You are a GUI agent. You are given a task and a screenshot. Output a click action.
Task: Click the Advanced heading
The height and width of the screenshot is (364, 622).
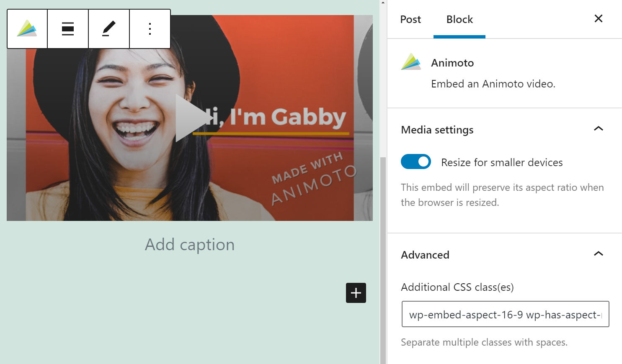(x=425, y=255)
